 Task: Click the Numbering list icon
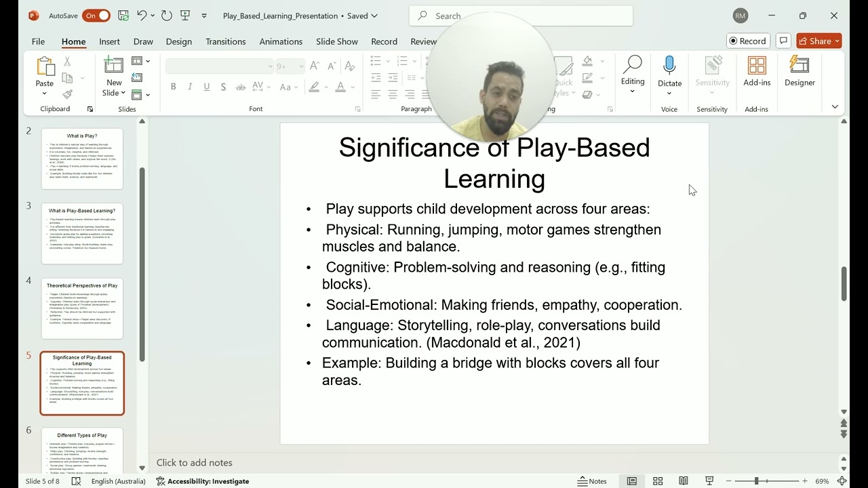coord(402,61)
